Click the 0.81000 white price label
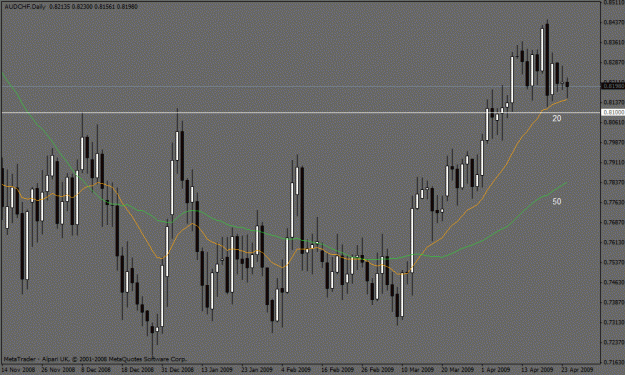 click(614, 113)
